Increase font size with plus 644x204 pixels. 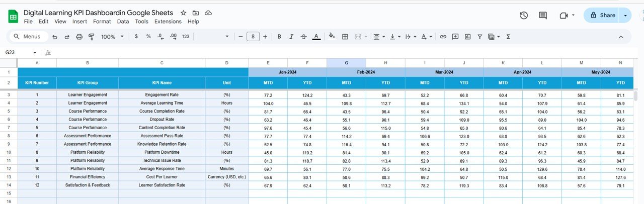(x=266, y=37)
